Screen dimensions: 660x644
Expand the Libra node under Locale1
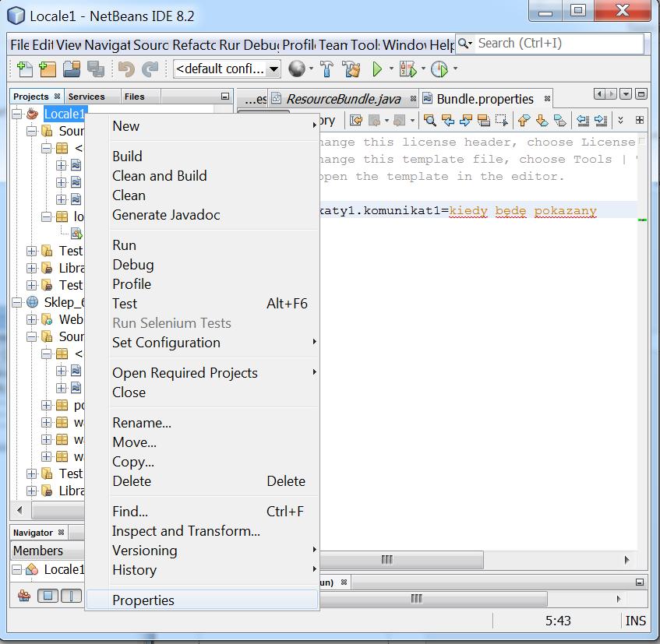[x=32, y=268]
